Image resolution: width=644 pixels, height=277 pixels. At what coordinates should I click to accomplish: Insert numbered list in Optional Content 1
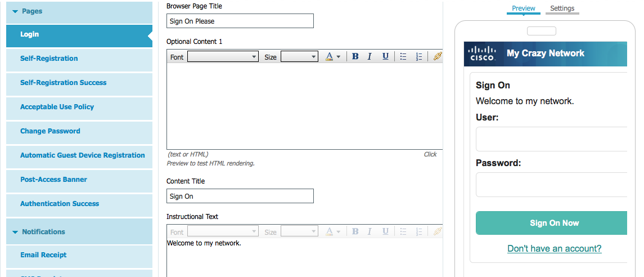(x=418, y=56)
